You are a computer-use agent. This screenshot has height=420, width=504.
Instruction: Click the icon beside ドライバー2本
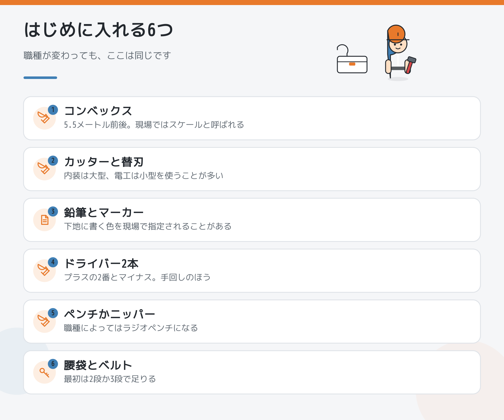pyautogui.click(x=44, y=270)
